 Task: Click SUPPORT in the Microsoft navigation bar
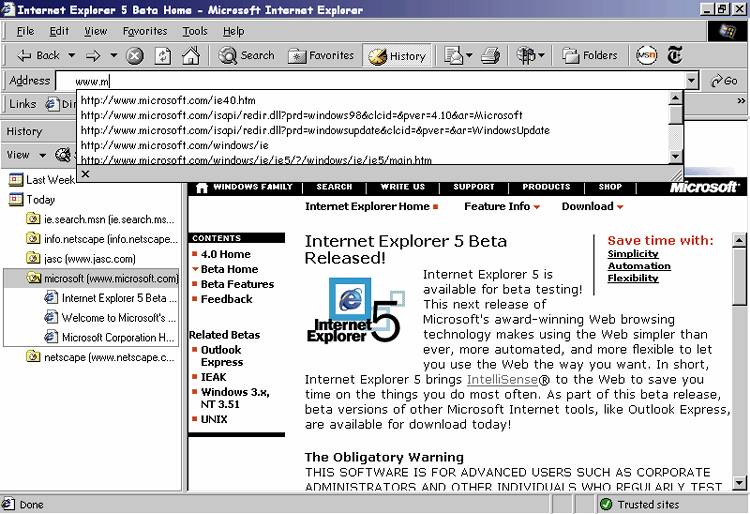(x=474, y=187)
